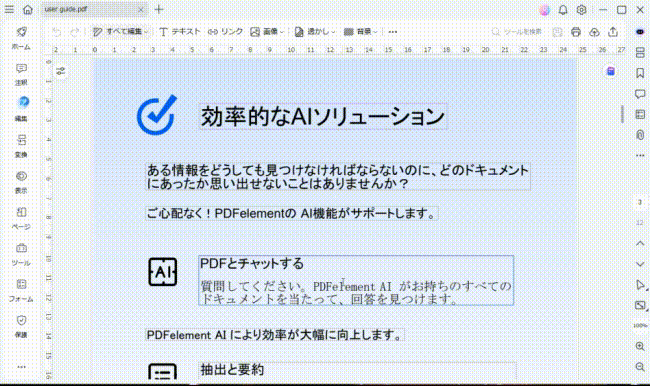Share the document
650x386 pixels.
pyautogui.click(x=613, y=32)
